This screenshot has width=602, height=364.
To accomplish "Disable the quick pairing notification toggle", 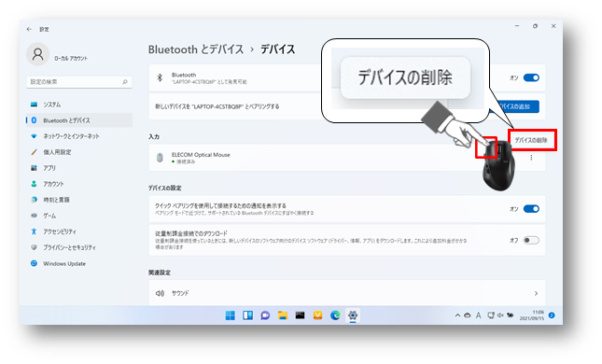I will click(x=531, y=209).
